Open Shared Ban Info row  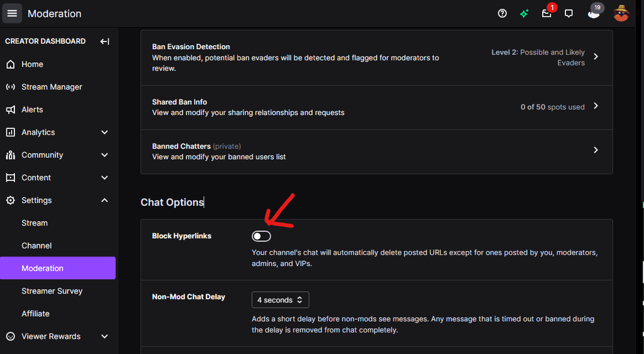(376, 107)
